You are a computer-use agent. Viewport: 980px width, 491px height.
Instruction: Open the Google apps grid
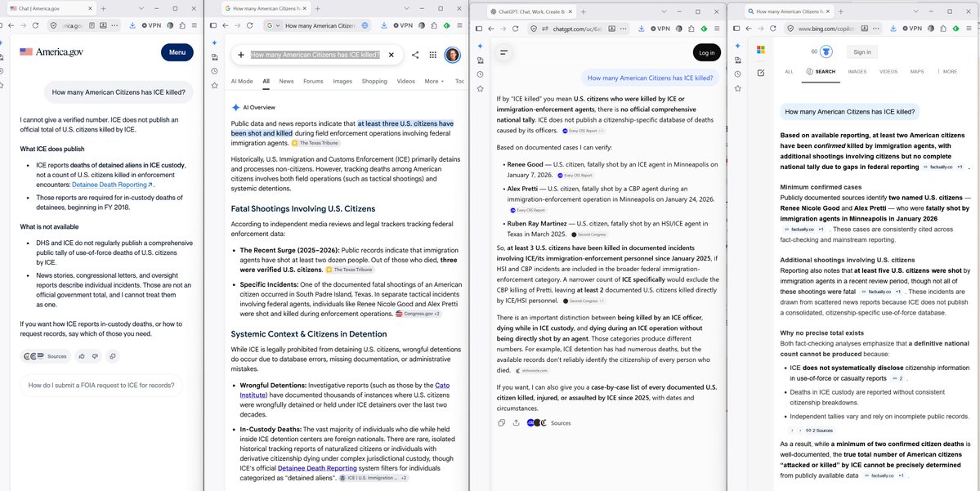click(x=432, y=55)
